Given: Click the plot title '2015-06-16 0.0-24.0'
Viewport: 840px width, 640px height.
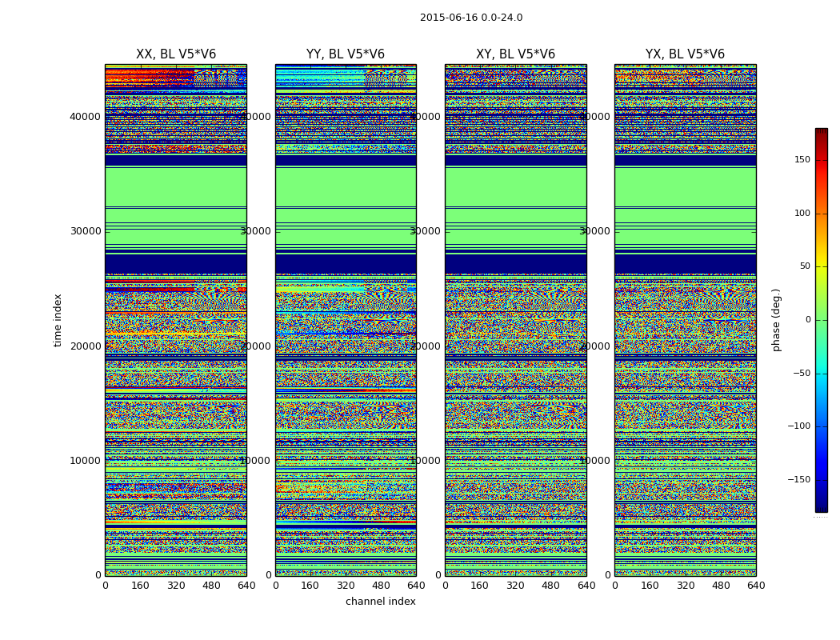Looking at the screenshot, I should click(471, 18).
